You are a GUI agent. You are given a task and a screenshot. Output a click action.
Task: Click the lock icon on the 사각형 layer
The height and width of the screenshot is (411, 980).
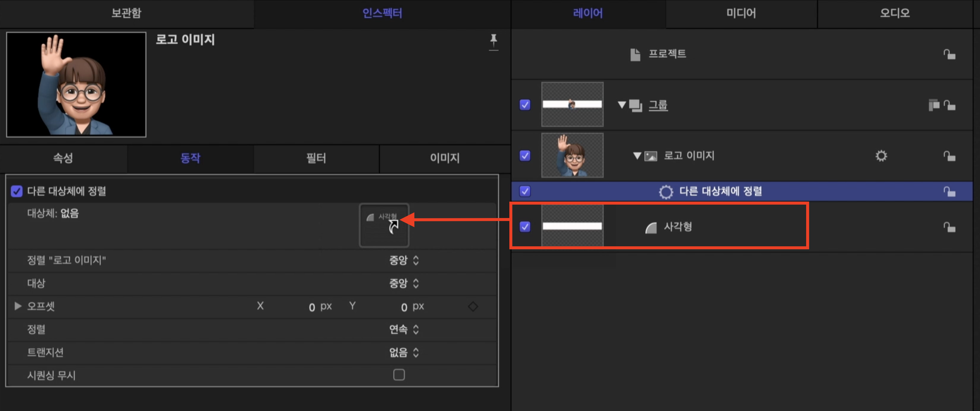pyautogui.click(x=949, y=227)
